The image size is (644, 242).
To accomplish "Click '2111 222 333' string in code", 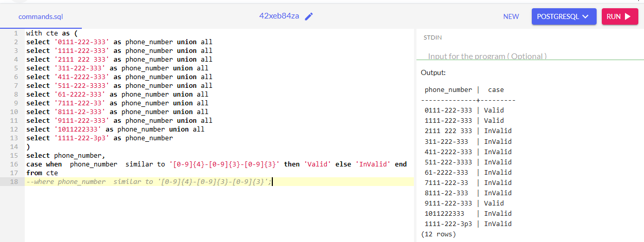I will 82,59.
